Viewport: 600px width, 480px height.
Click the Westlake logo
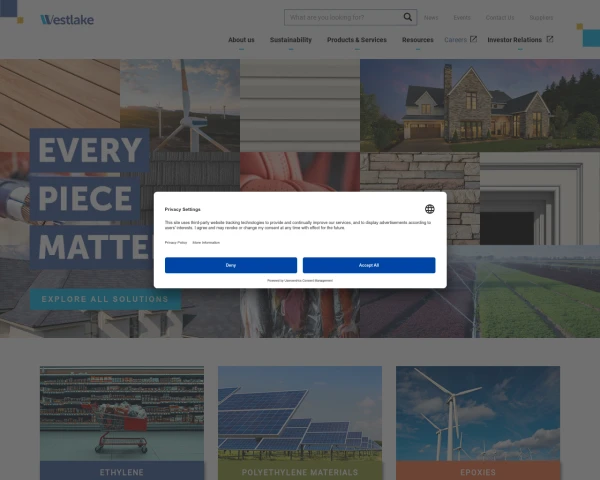pyautogui.click(x=67, y=19)
